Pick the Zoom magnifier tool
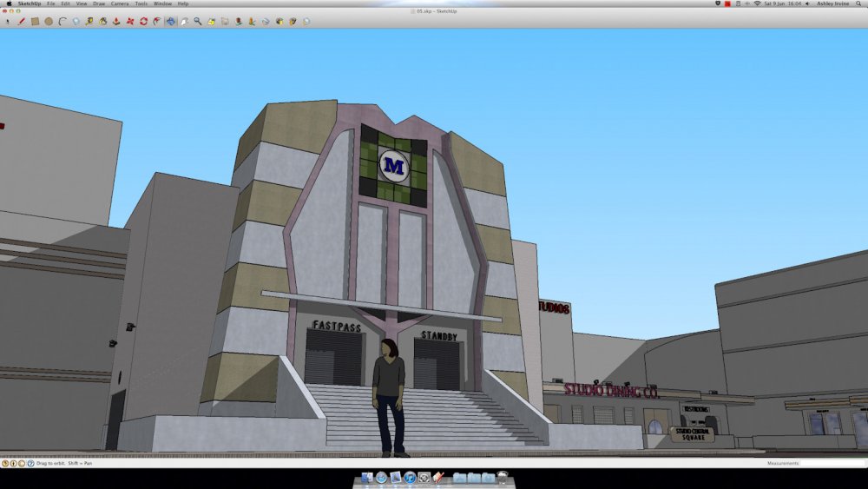 click(x=198, y=21)
